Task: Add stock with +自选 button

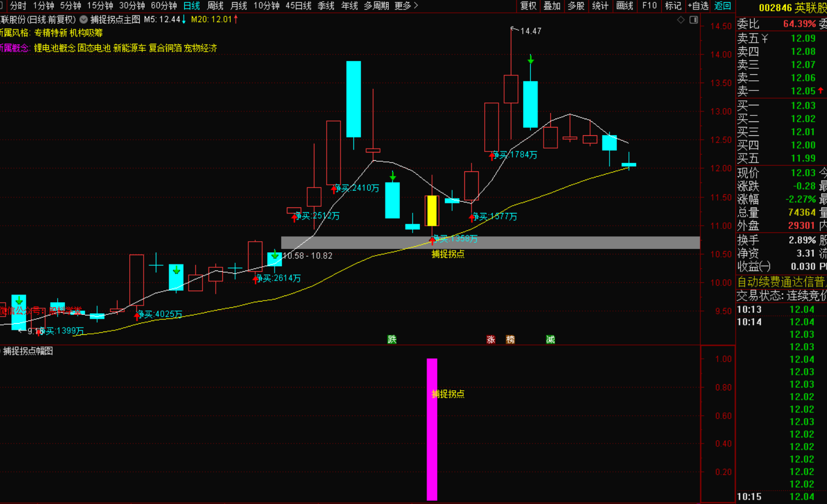Action: point(698,6)
